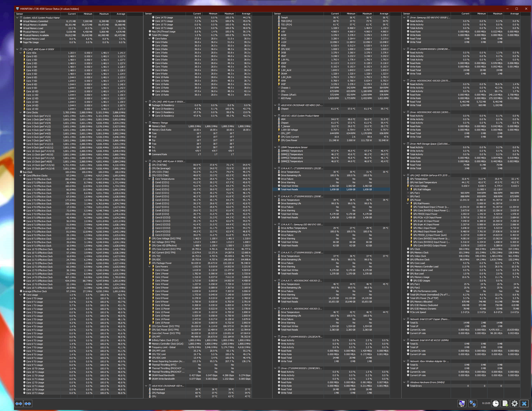Click the shrink columns arrows button
The image size is (532, 411).
28,403
